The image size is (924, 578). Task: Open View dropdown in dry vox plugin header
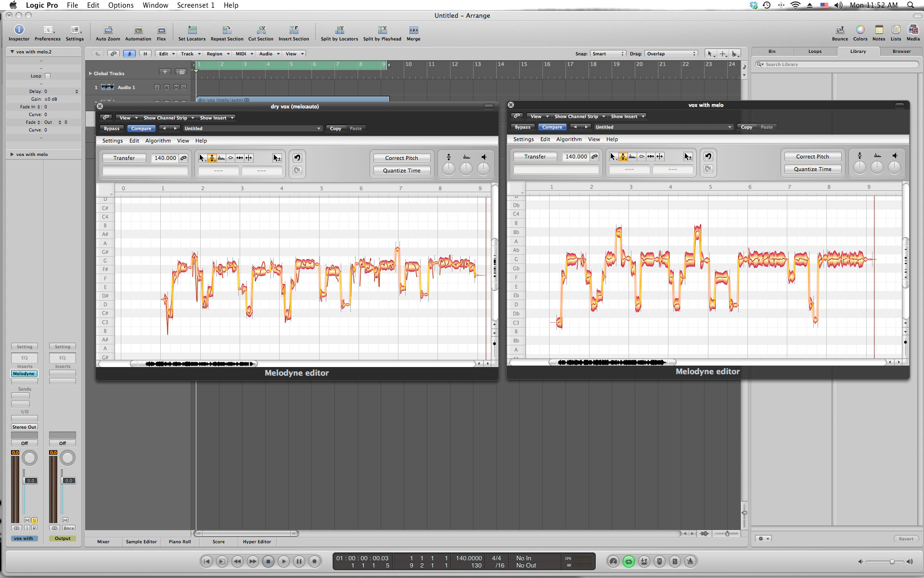click(128, 118)
